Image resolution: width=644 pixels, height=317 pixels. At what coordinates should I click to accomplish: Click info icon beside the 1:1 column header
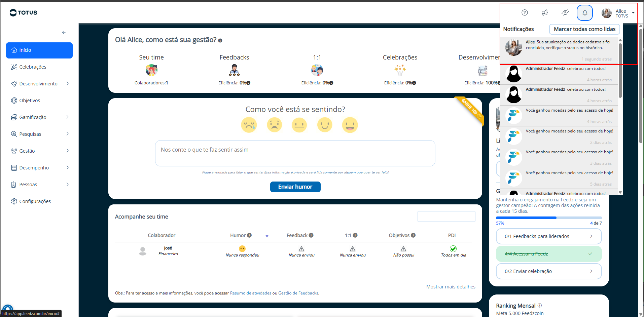(x=355, y=235)
